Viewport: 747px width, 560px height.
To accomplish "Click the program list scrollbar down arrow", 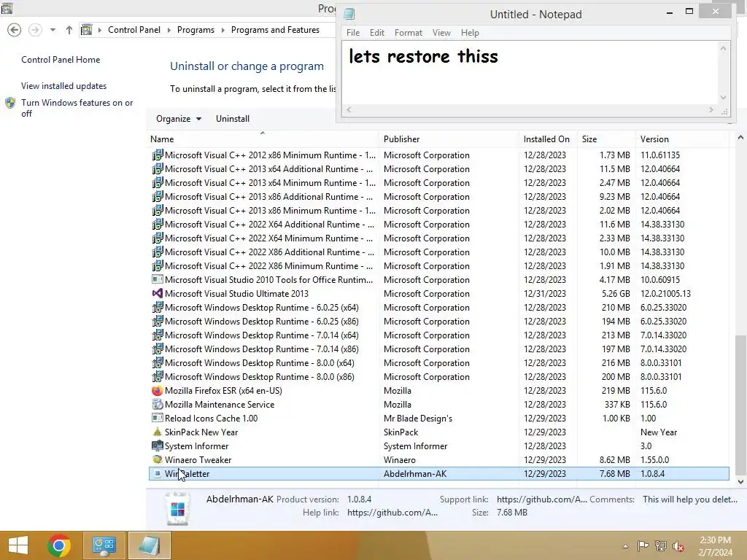I will (x=740, y=481).
